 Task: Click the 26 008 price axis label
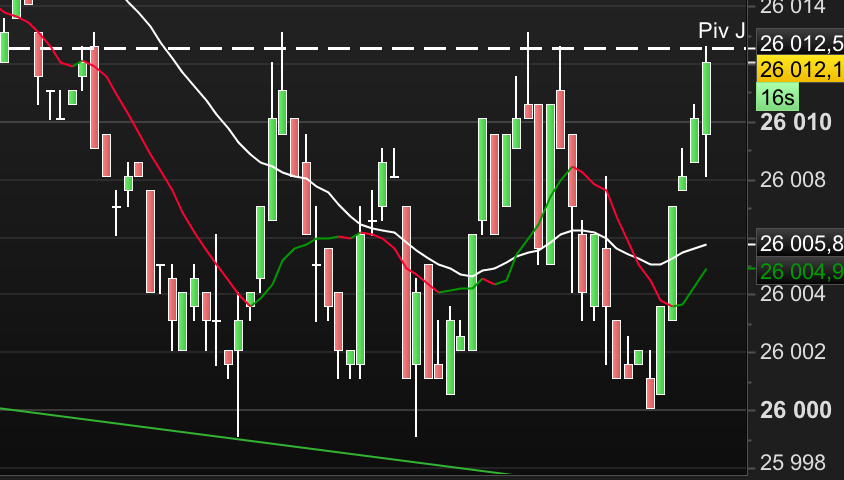click(x=792, y=180)
